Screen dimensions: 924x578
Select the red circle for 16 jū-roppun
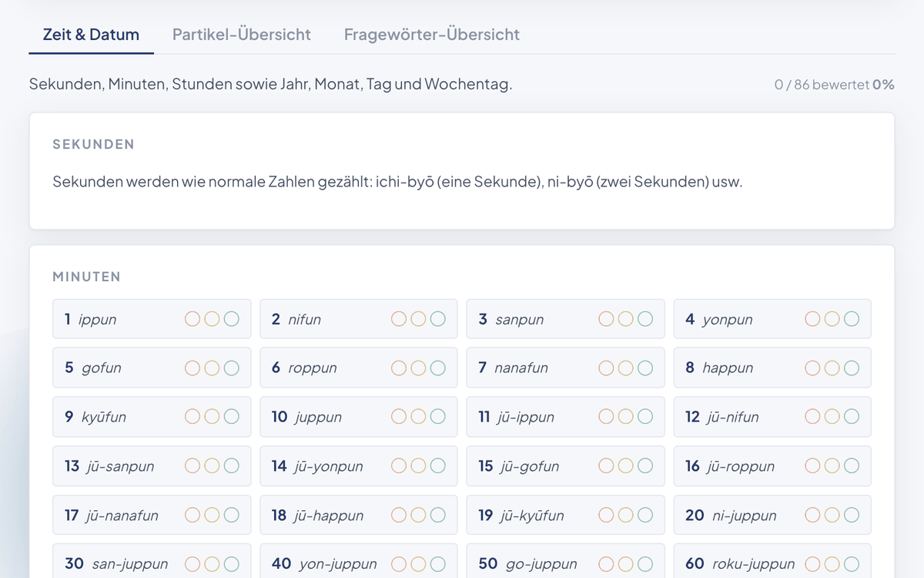[x=812, y=466]
